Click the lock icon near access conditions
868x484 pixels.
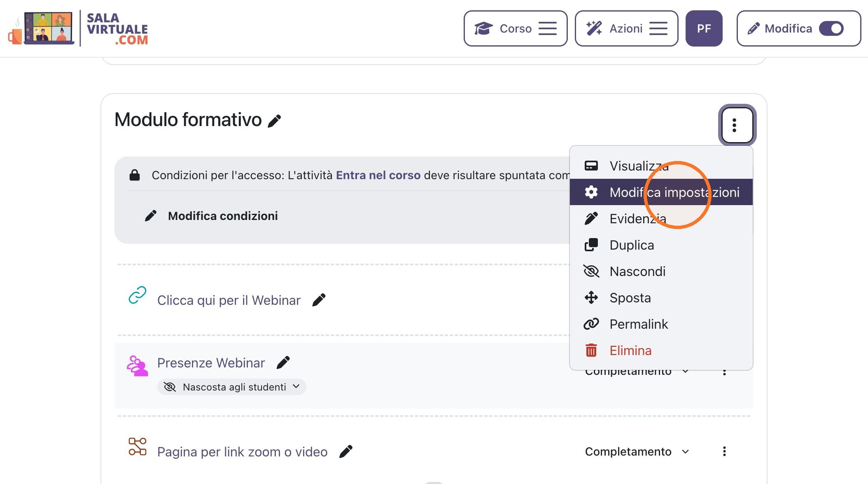pos(135,175)
